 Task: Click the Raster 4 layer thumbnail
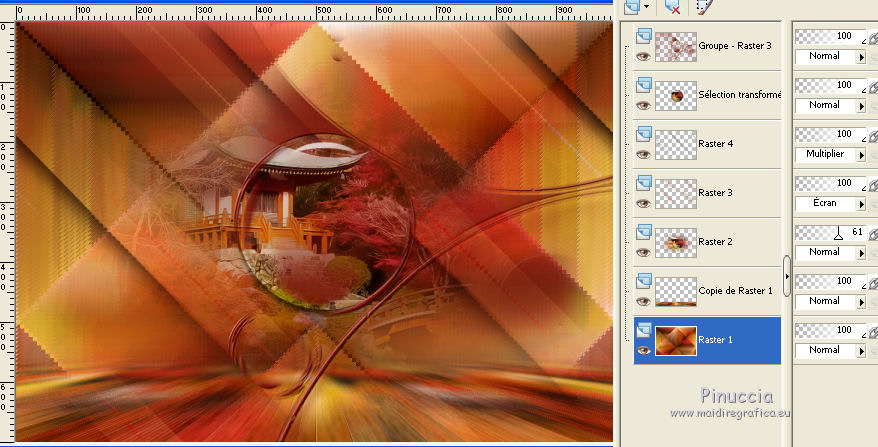pos(676,145)
